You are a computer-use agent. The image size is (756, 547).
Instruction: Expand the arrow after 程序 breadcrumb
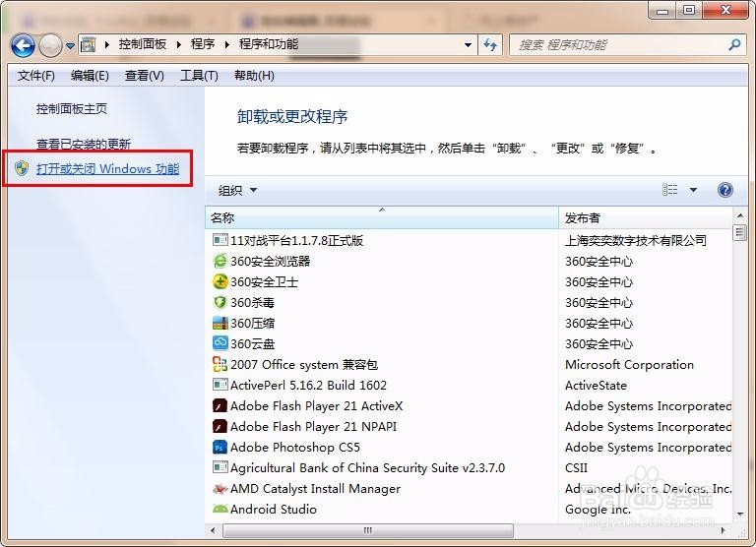(226, 45)
